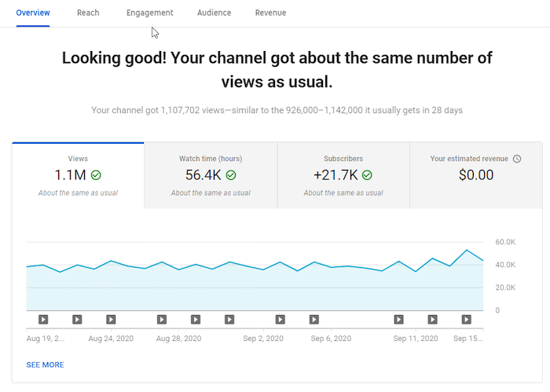Click the video marker above Sep 6, 2020

coord(314,320)
